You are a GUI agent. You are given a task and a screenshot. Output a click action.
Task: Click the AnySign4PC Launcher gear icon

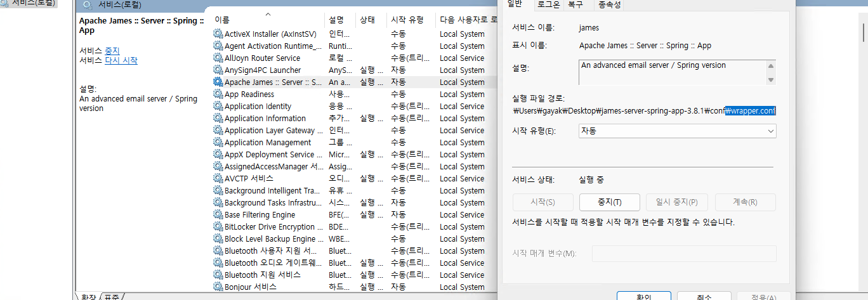click(218, 70)
